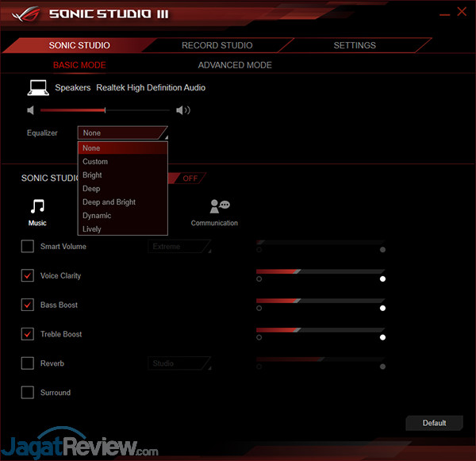Choose Bright equalizer preset
476x461 pixels.
[x=123, y=175]
